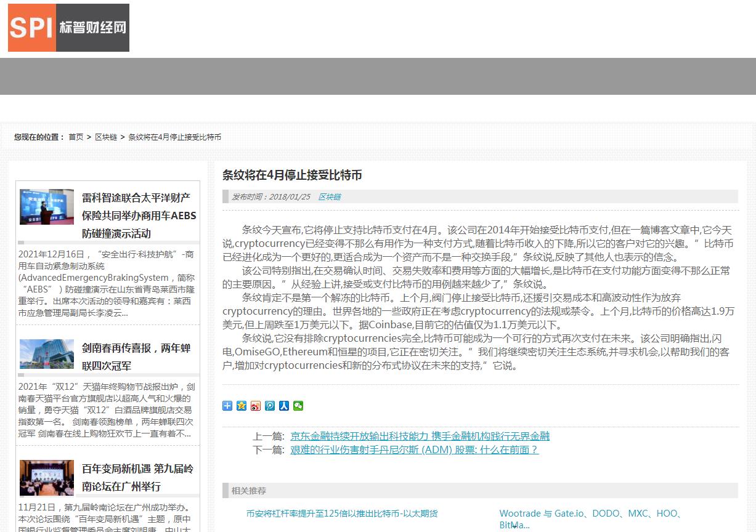
Task: Open sidebar headline 雷科智途联合太平洋财产保险
Action: (x=139, y=216)
